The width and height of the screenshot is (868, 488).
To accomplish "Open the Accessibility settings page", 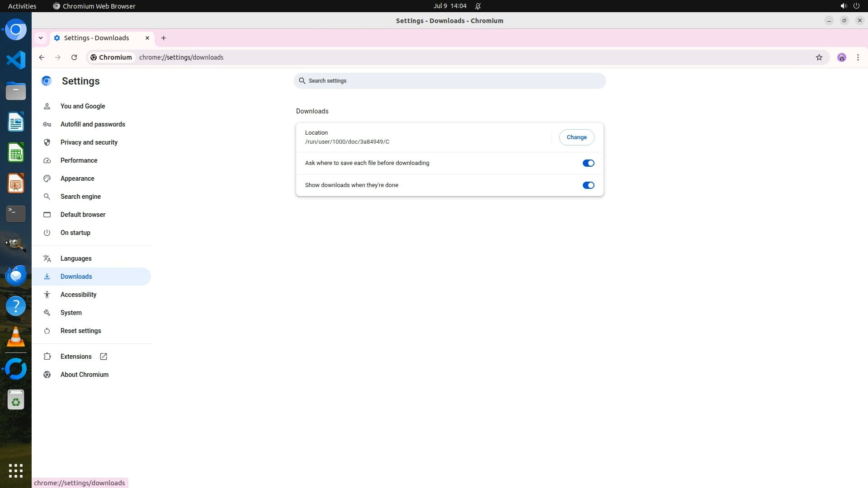I will tap(78, 295).
